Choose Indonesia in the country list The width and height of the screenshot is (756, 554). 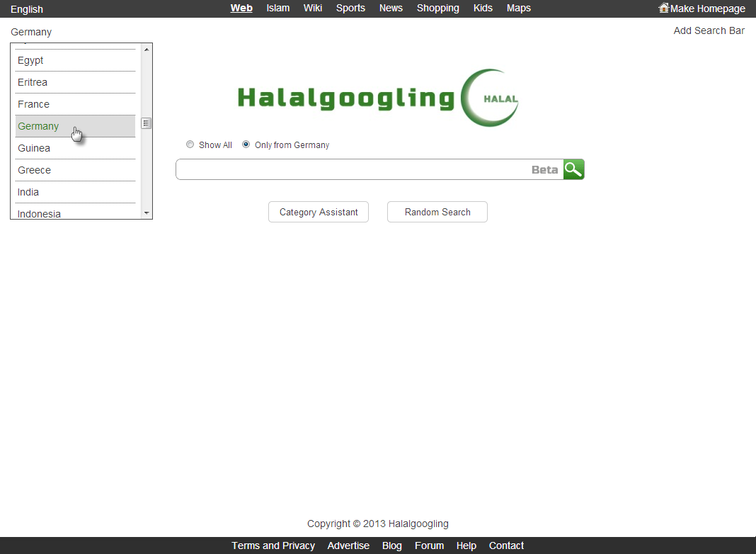(75, 213)
